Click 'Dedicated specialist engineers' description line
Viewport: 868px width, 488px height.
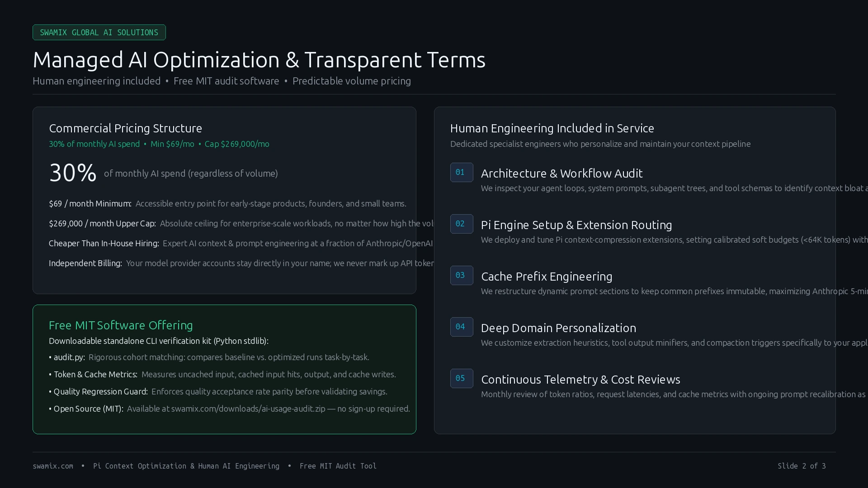pyautogui.click(x=600, y=144)
